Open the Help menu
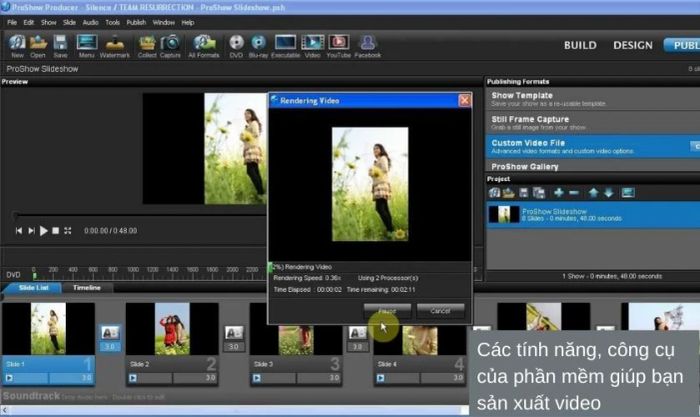The width and height of the screenshot is (700, 417). tap(188, 22)
